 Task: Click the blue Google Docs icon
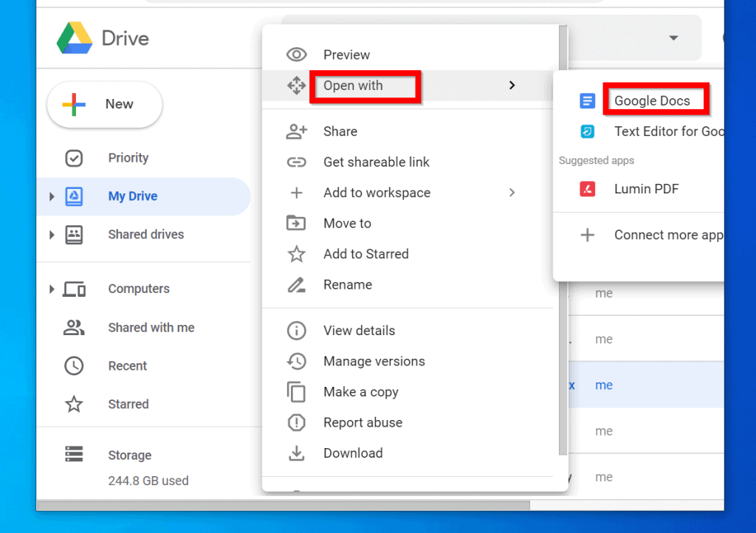click(x=587, y=100)
